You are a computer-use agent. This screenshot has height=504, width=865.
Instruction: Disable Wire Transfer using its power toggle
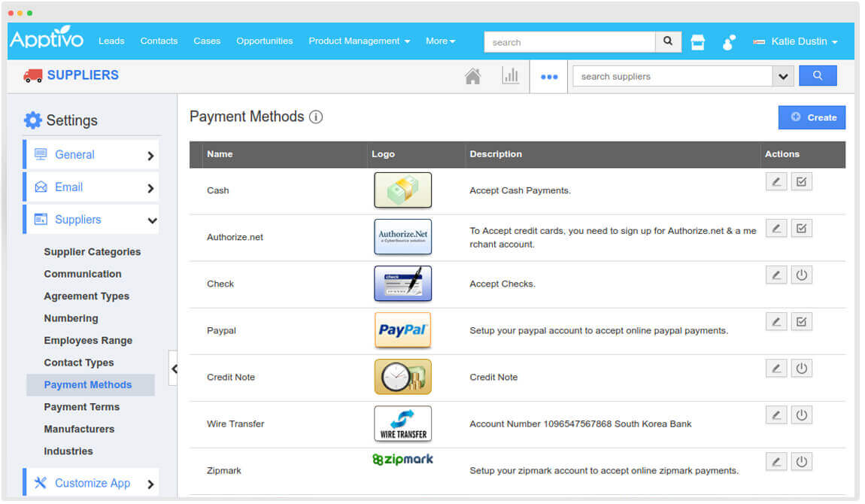(802, 414)
